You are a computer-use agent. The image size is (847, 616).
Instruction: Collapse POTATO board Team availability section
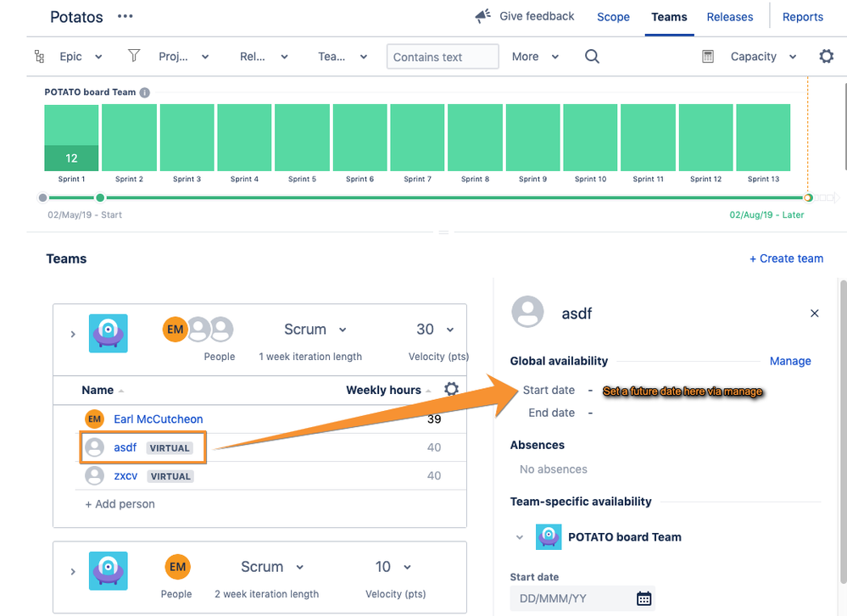click(x=520, y=537)
